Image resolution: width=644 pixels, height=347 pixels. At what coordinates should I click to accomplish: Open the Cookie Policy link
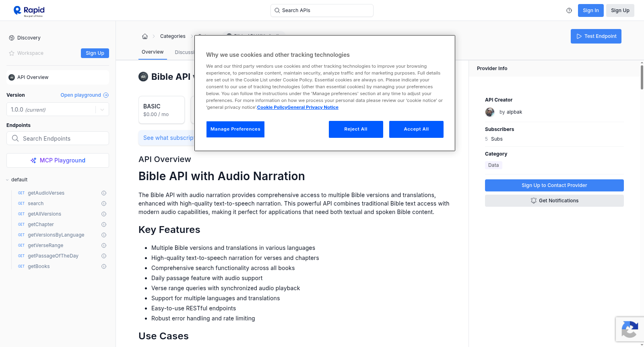[272, 107]
